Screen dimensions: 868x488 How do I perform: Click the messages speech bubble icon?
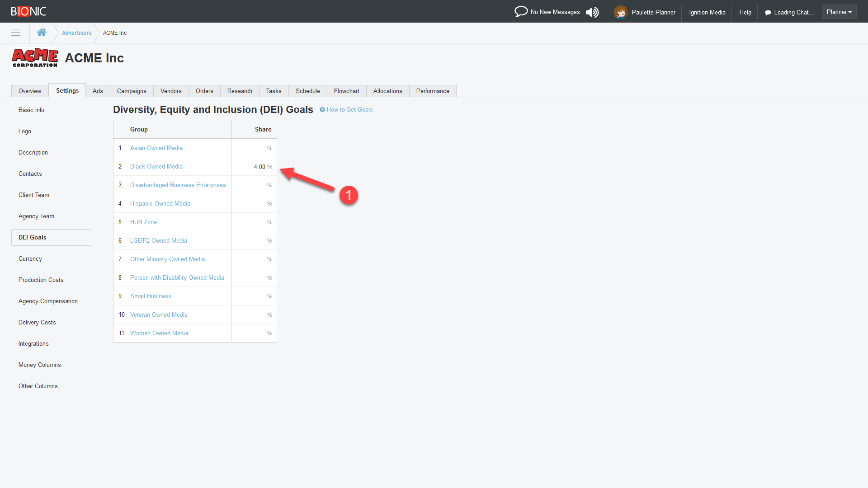(521, 12)
